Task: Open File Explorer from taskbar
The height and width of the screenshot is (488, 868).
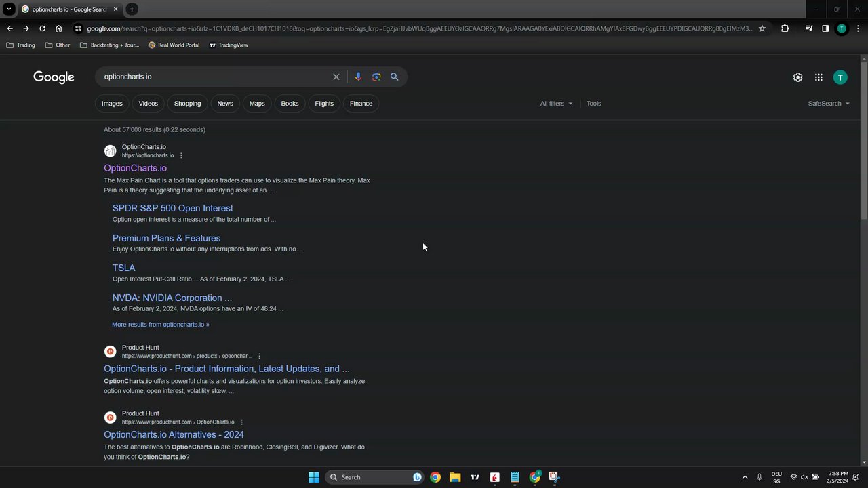Action: [x=455, y=477]
